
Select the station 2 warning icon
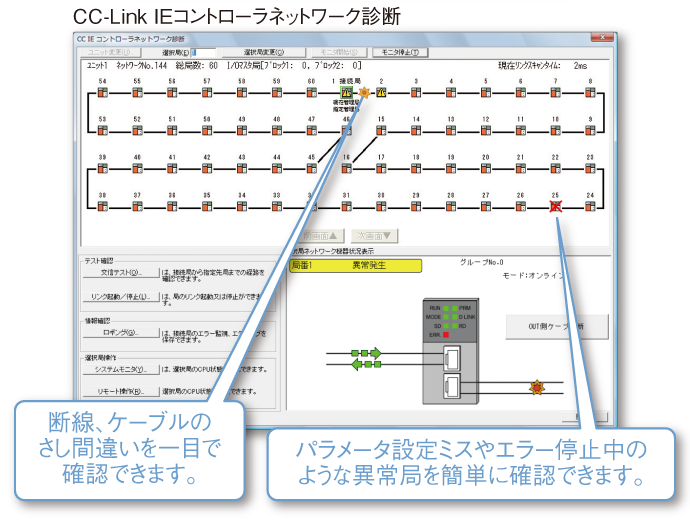click(x=381, y=93)
